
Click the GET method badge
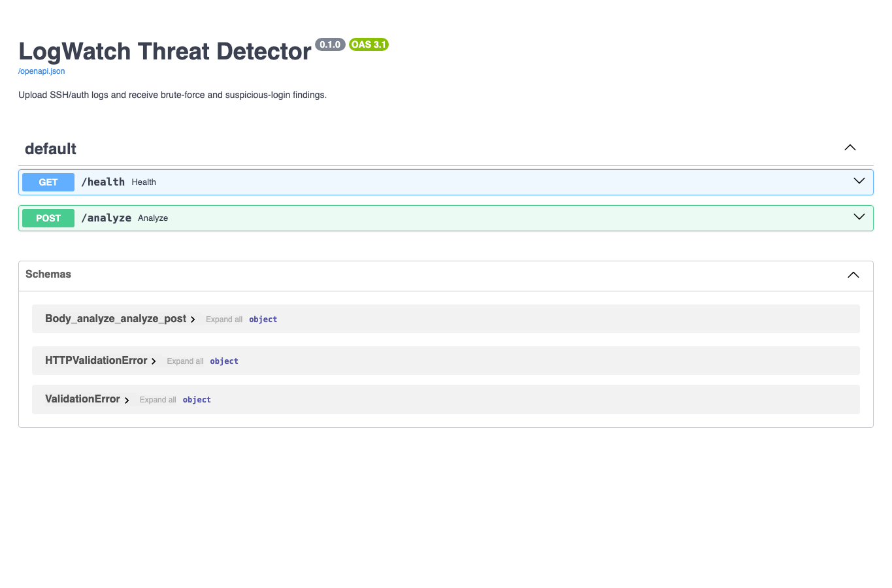point(48,182)
